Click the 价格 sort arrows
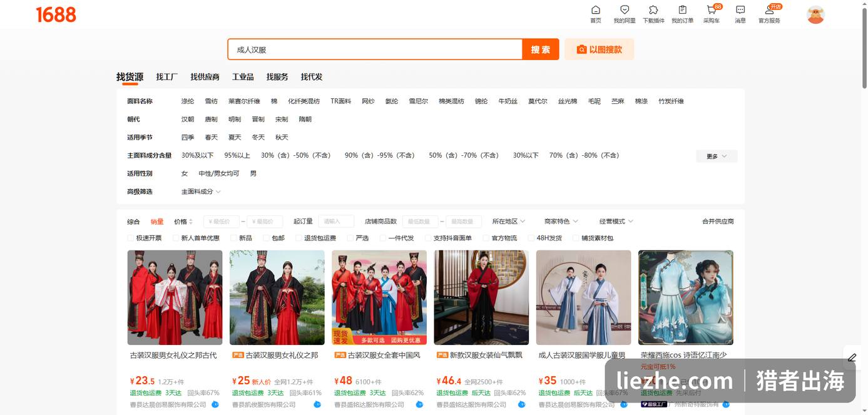Screen dimensions: 868x415 pos(190,222)
